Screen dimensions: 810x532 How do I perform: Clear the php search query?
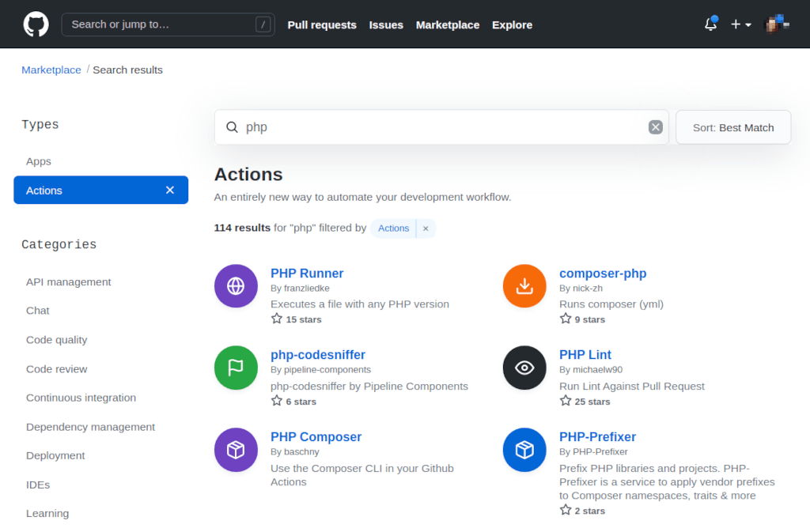point(656,127)
